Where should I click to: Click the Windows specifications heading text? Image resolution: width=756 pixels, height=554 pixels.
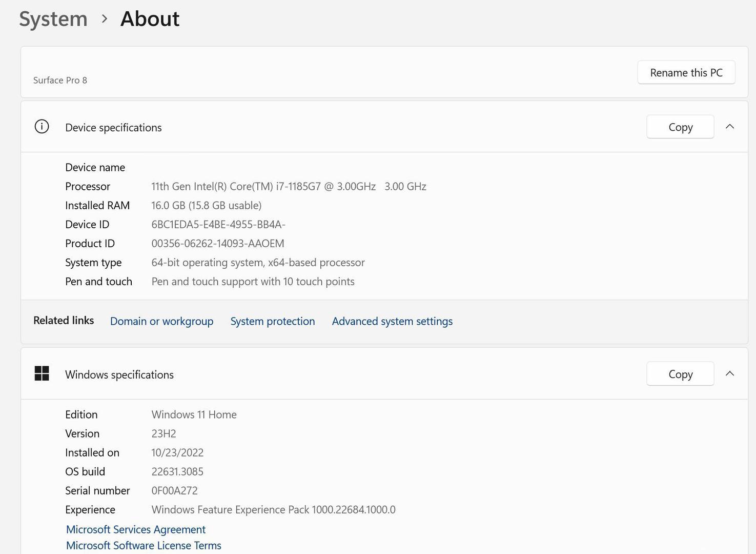[x=119, y=375]
